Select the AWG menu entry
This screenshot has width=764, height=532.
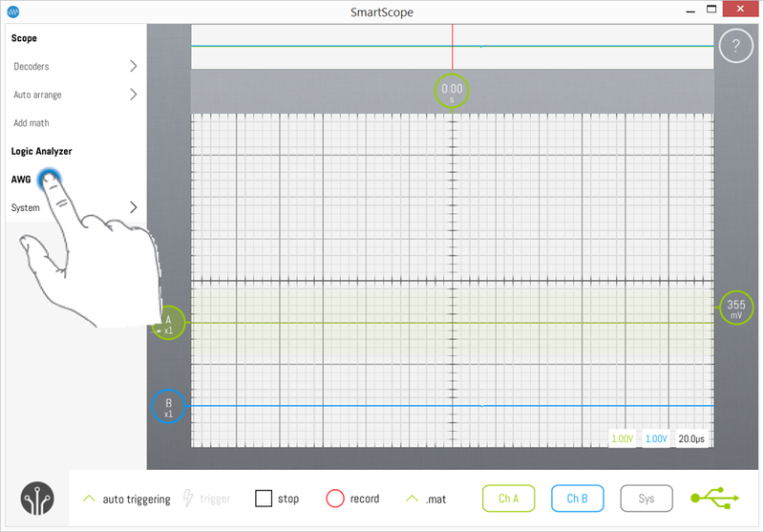click(x=21, y=180)
